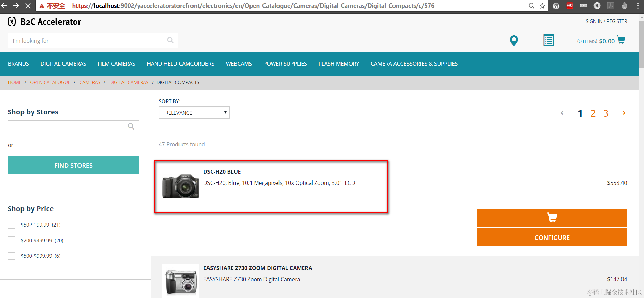Screen dimensions: 644x298
Task: Open the Sort By Relevance dropdown
Action: coord(194,113)
